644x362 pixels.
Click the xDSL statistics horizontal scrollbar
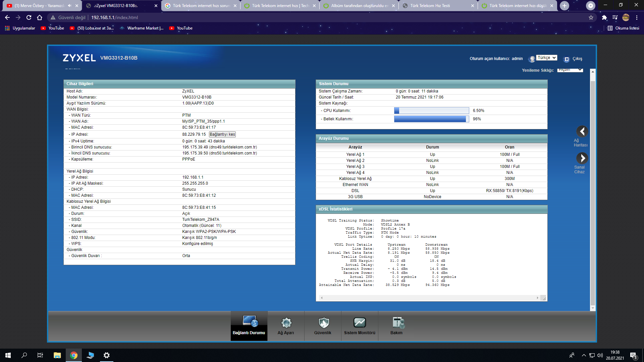tap(429, 298)
